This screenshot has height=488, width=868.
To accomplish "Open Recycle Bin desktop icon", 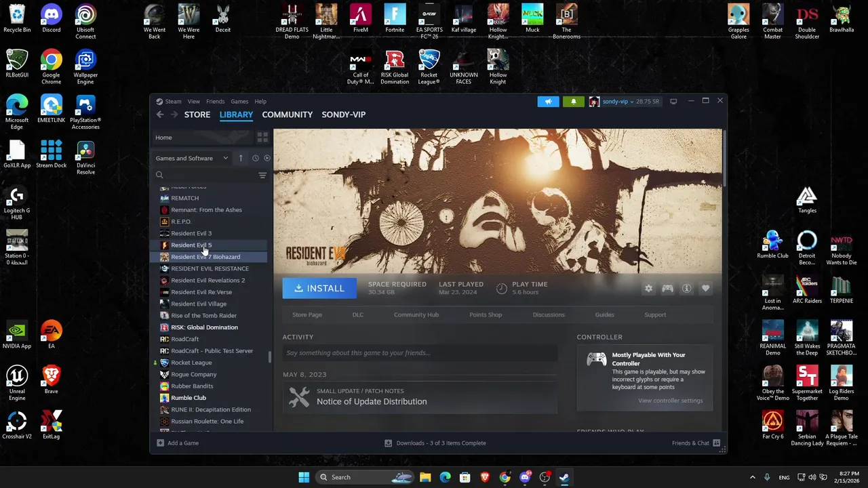I will coord(17,18).
